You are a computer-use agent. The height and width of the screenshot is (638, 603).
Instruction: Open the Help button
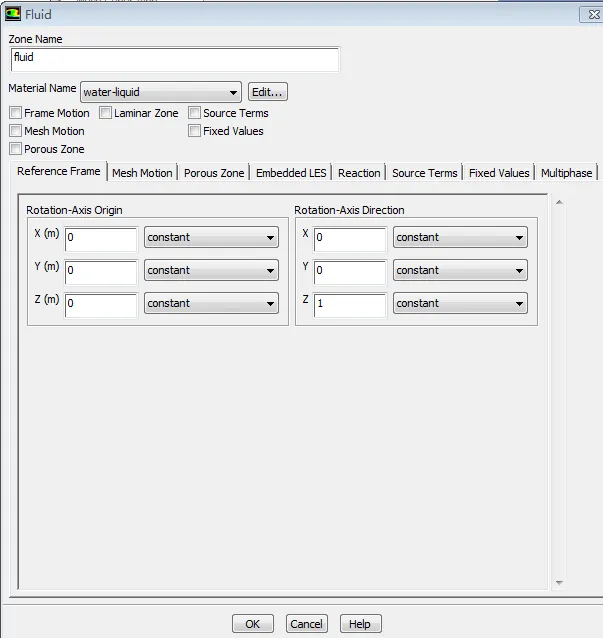[360, 624]
